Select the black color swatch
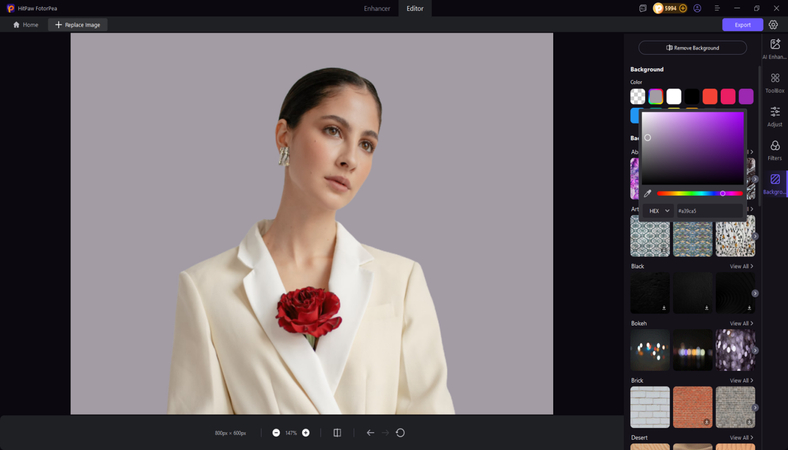Image resolution: width=788 pixels, height=450 pixels. tap(692, 96)
